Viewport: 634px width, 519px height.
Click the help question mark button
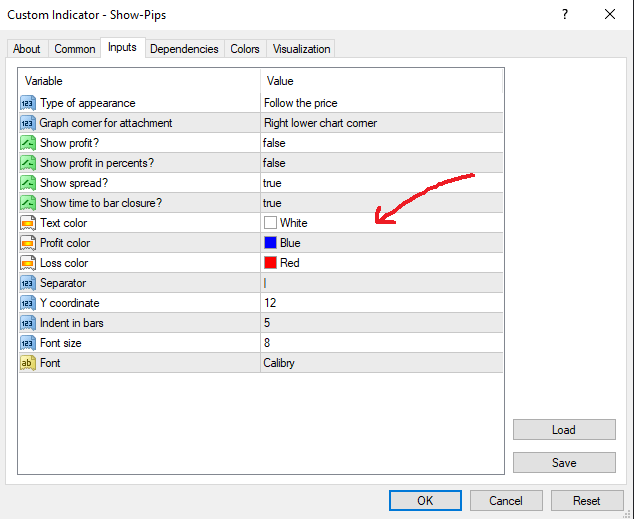pyautogui.click(x=565, y=15)
